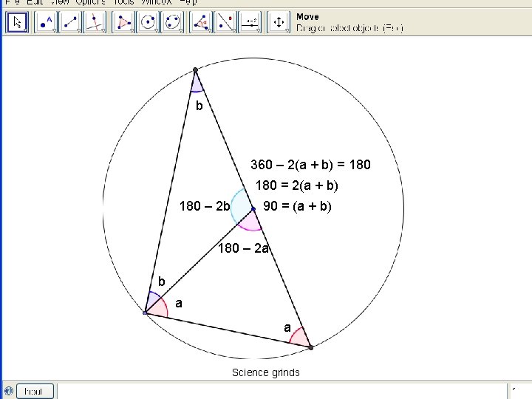Open toolbox arrow on the Circle tool
The height and width of the screenshot is (399, 532).
click(x=156, y=30)
